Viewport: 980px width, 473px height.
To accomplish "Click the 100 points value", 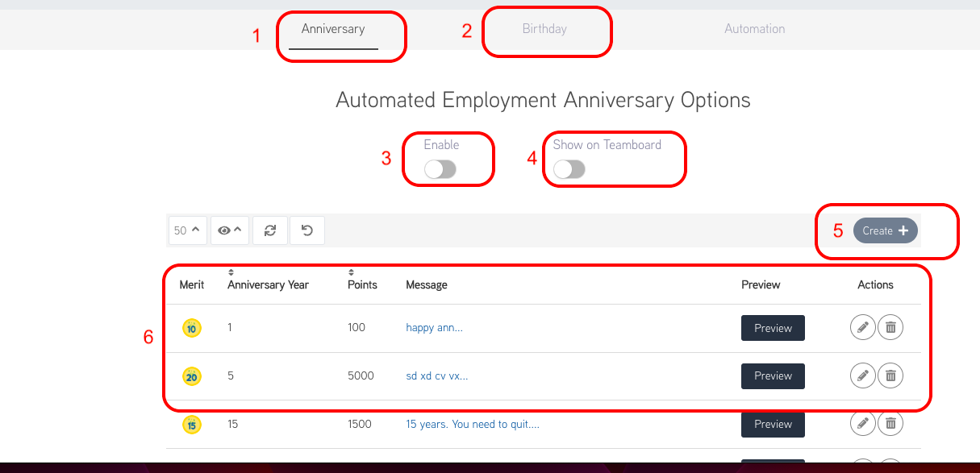I will point(357,328).
